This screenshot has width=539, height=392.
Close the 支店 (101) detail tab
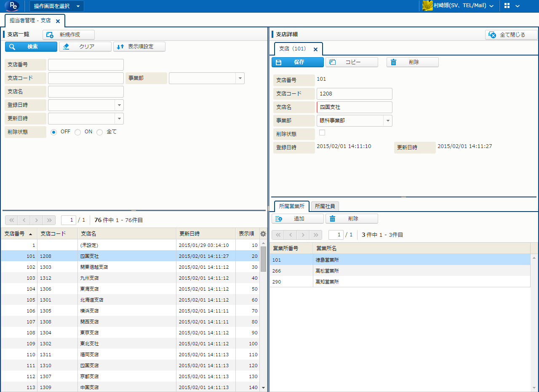315,49
